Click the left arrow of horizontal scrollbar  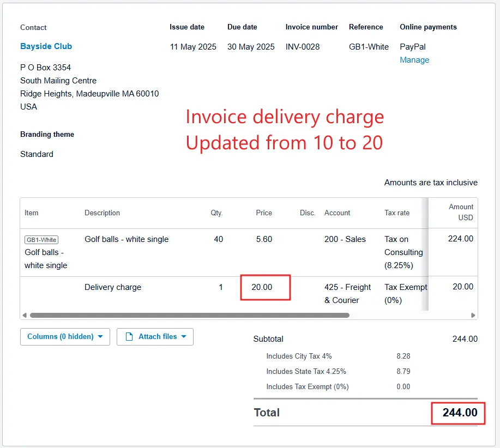[24, 315]
